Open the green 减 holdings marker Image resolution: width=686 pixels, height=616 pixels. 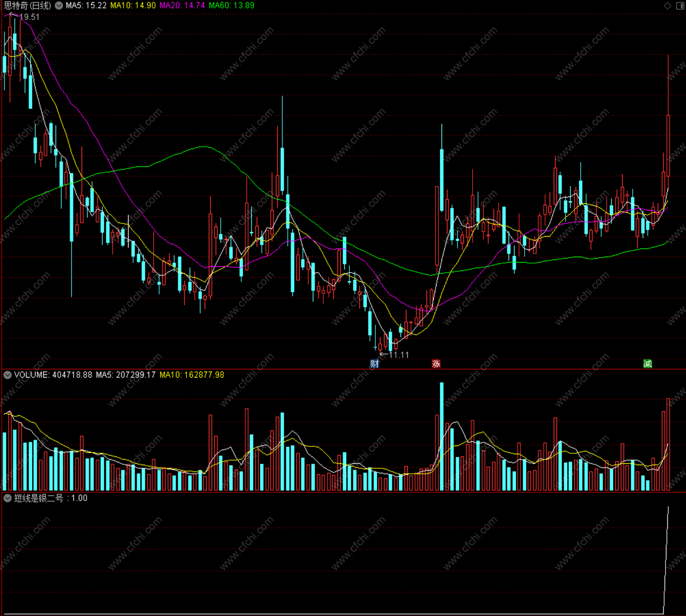(648, 364)
